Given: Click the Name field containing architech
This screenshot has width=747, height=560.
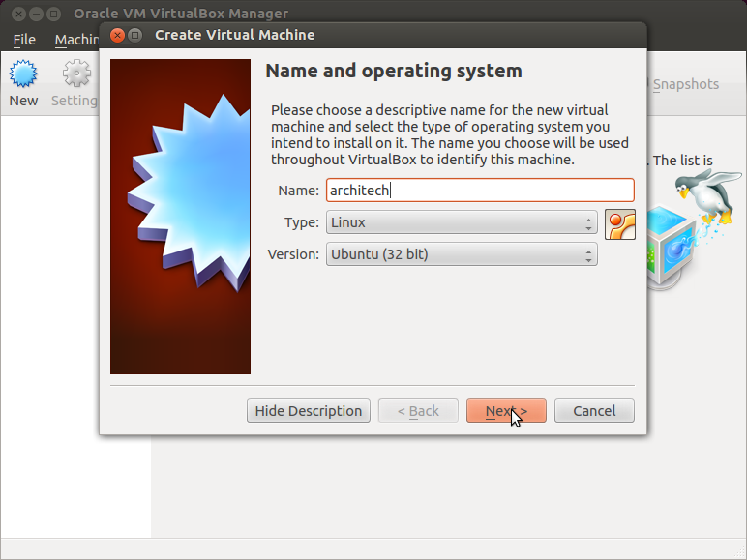Looking at the screenshot, I should [480, 191].
